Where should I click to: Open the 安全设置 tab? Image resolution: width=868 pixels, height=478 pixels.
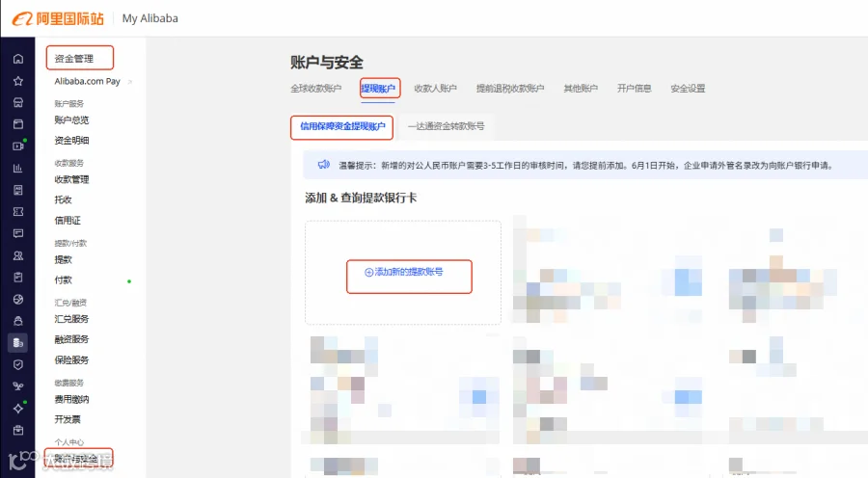688,89
